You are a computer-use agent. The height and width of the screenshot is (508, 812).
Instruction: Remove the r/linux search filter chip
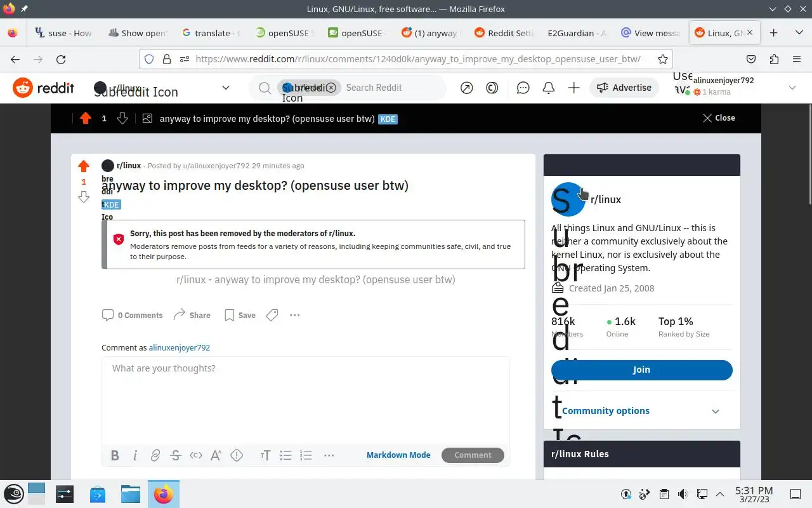331,88
